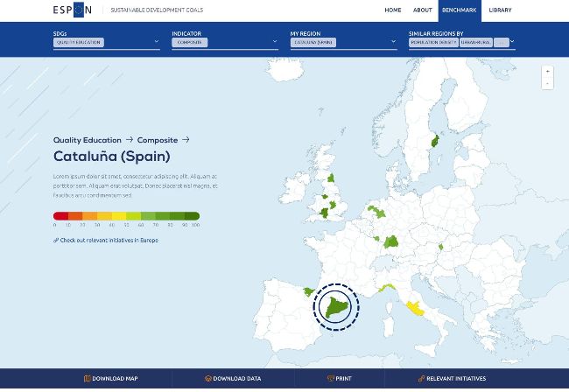Click the Quality Education tag in SDGs

click(79, 42)
